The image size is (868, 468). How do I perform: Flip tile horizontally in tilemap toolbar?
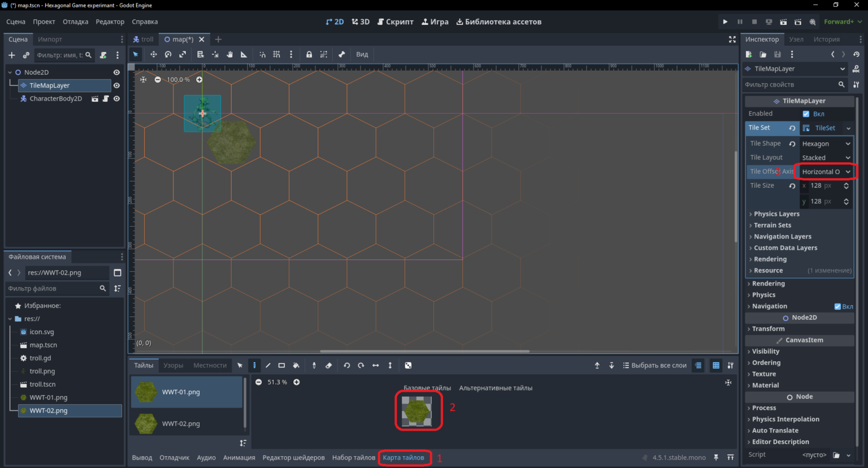[375, 365]
